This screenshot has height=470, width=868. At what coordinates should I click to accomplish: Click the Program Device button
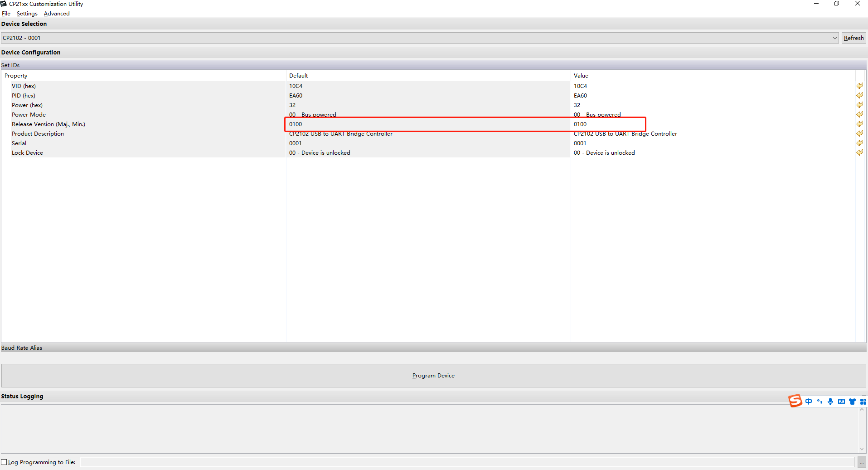click(434, 376)
